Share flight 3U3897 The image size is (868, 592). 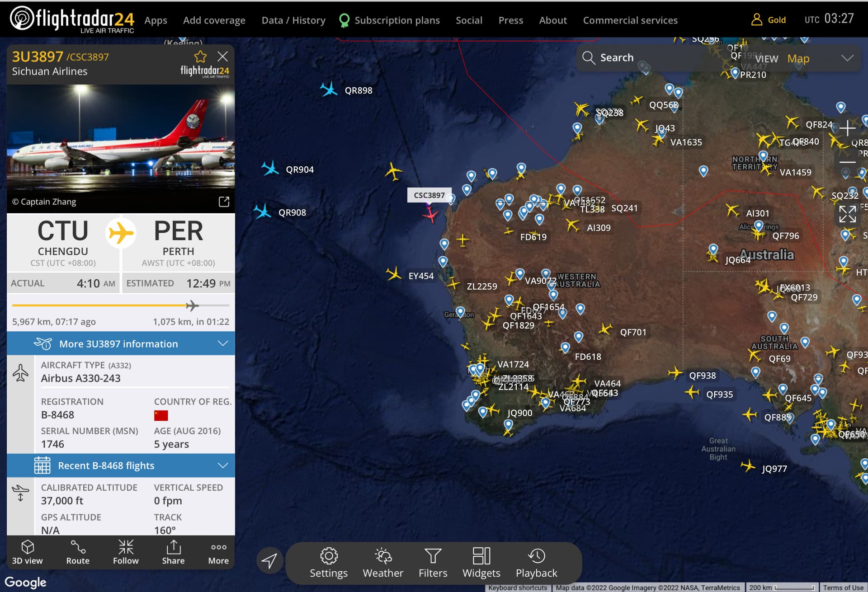pos(173,552)
